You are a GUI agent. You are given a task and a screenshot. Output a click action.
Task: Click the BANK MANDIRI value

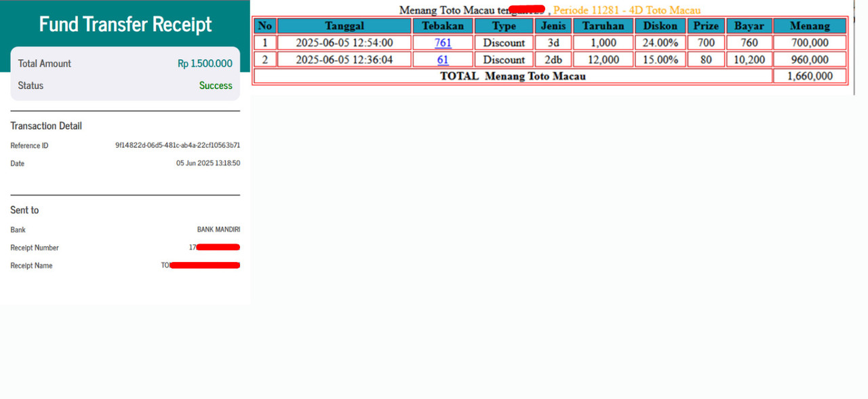218,229
